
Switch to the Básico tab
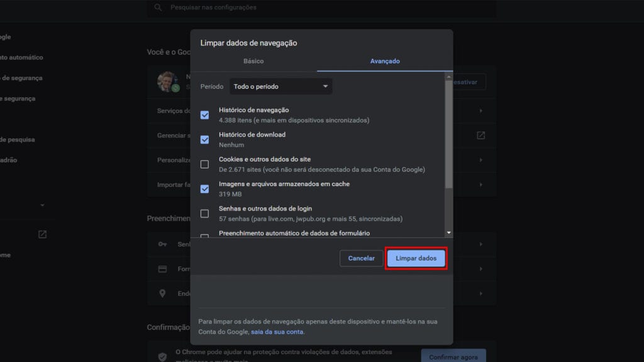point(253,61)
